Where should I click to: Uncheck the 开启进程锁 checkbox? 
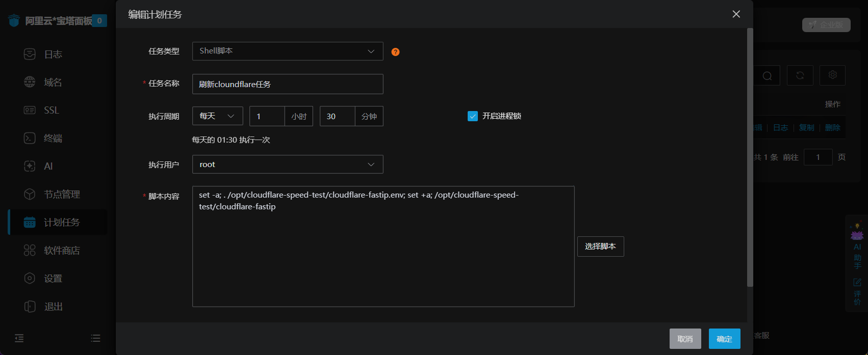[x=473, y=116]
